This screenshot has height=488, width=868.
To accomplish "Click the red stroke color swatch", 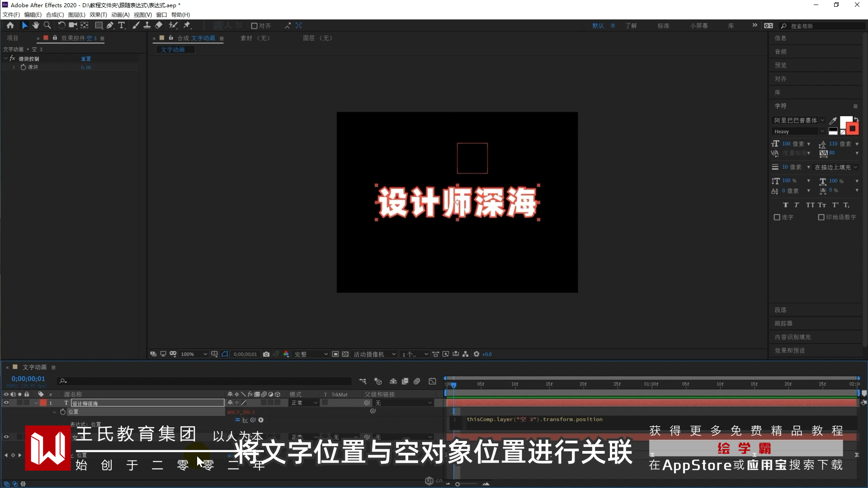I will pos(853,129).
